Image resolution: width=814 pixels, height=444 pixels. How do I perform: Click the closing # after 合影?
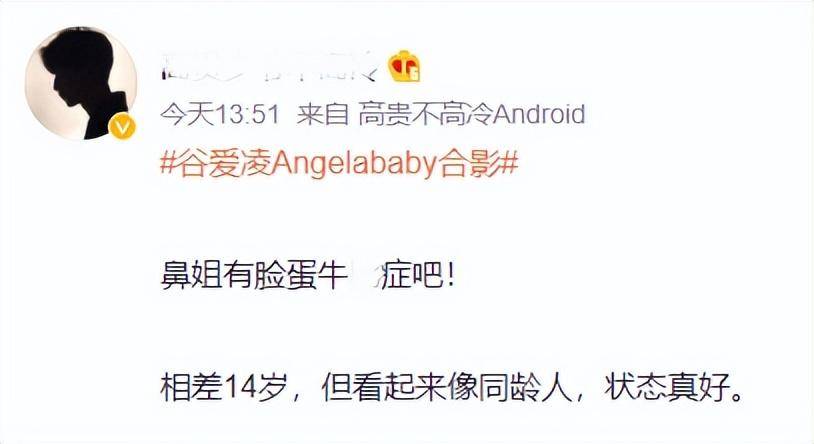coord(509,165)
